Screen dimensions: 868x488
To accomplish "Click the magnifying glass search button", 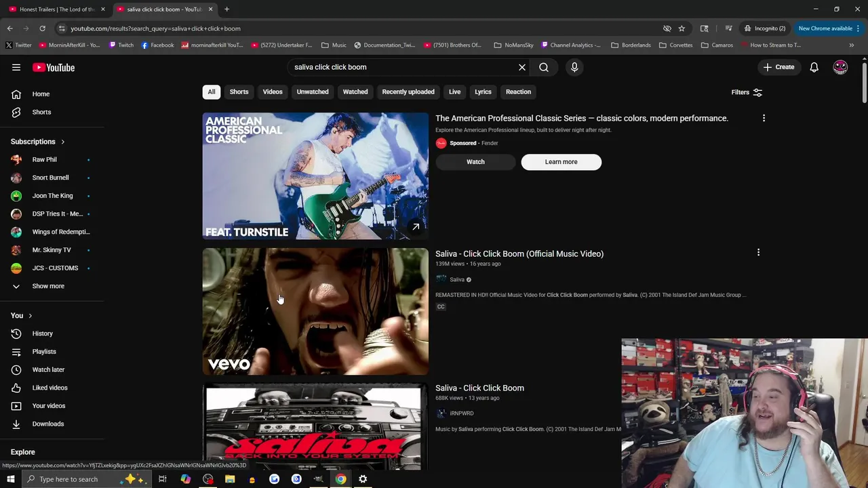I will (544, 67).
